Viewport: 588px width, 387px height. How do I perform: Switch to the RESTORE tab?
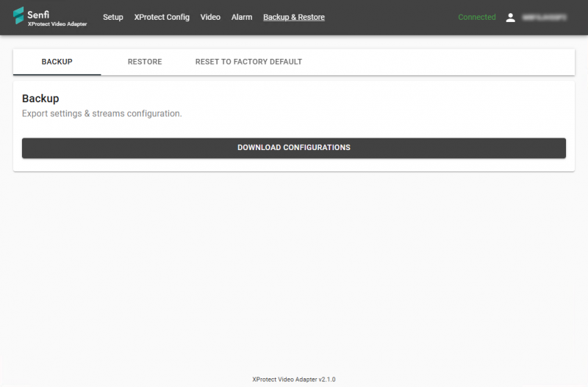click(145, 62)
